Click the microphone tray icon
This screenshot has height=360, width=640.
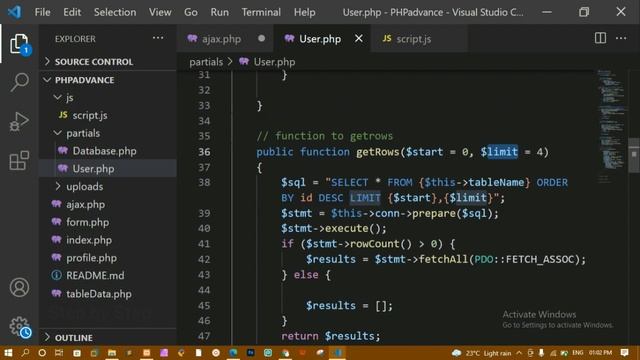tap(541, 353)
